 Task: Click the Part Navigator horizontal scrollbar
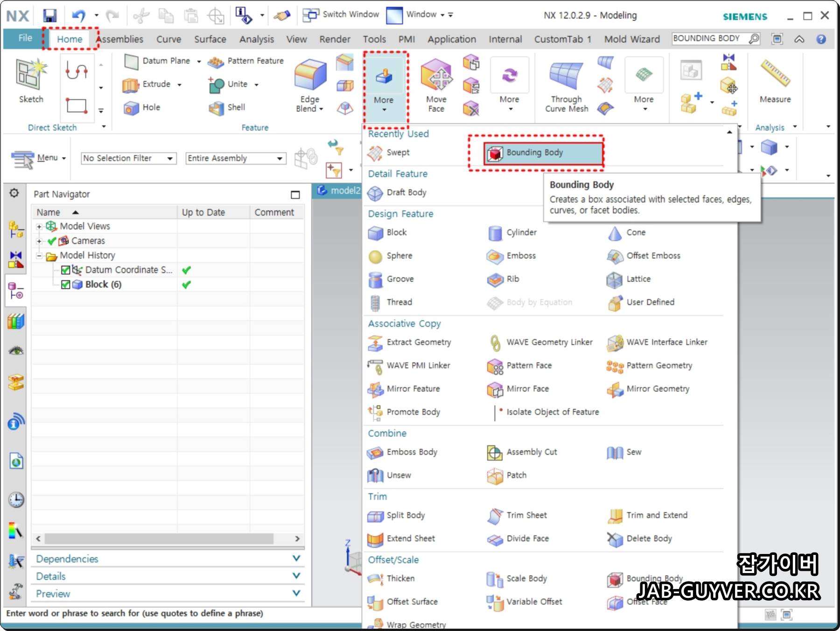[x=159, y=539]
